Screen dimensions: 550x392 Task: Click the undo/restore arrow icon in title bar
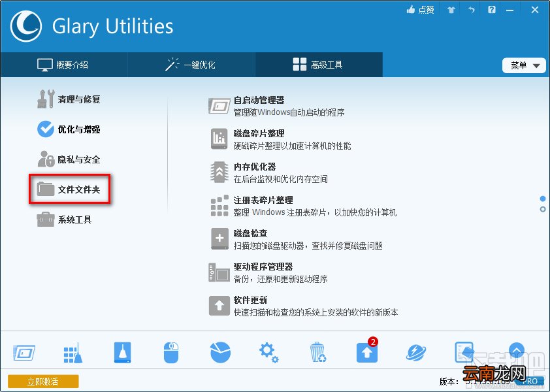[472, 10]
